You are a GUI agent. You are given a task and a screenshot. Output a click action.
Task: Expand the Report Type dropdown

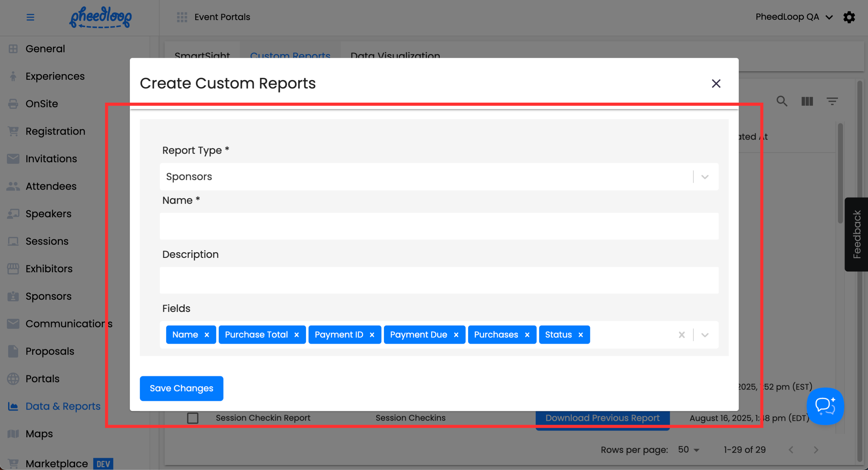point(705,177)
